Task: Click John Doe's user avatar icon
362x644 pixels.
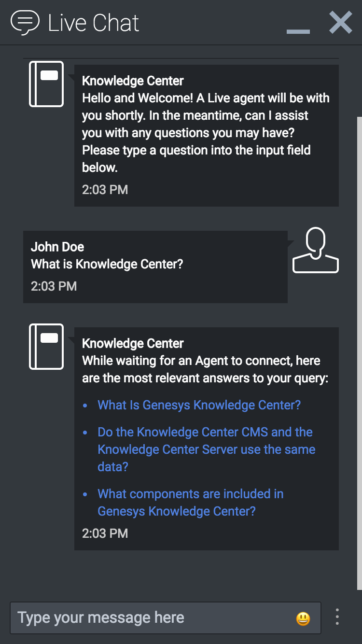Action: (316, 250)
